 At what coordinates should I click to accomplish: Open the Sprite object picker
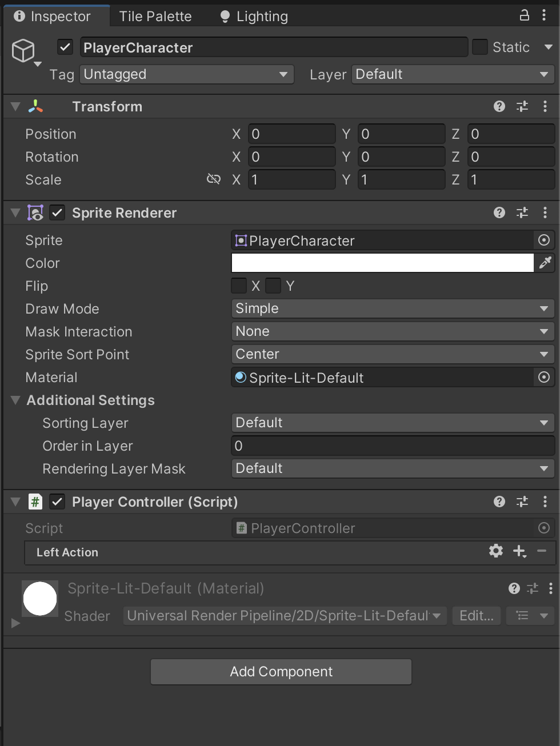click(544, 240)
